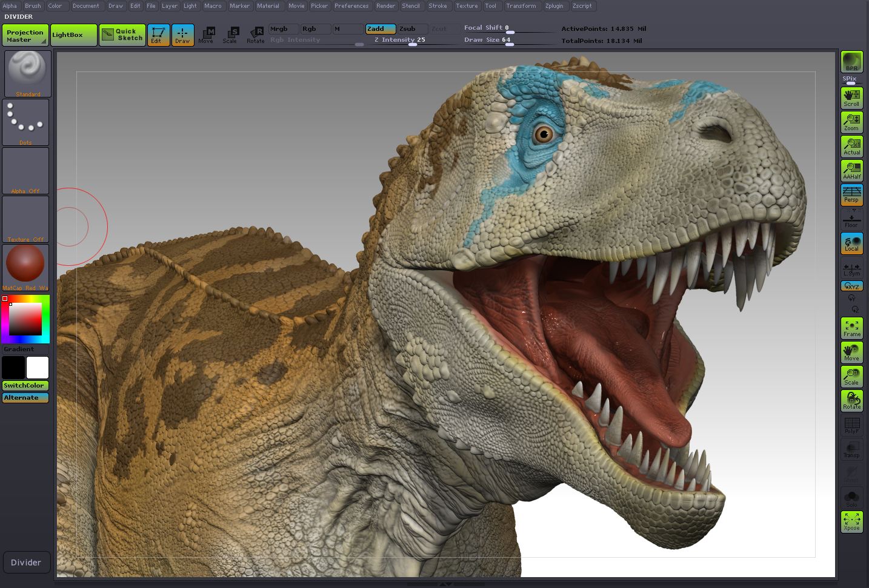869x588 pixels.
Task: Launch Quick Sketch mode
Action: pos(122,35)
